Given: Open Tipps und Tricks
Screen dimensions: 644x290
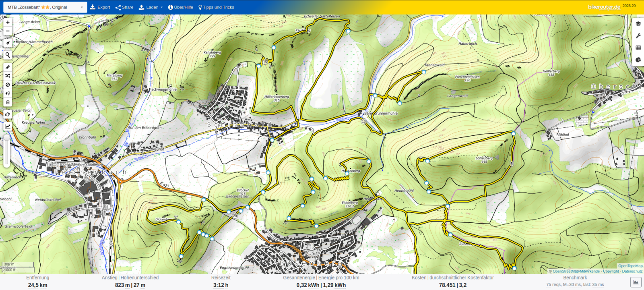Looking at the screenshot, I should click(x=216, y=7).
